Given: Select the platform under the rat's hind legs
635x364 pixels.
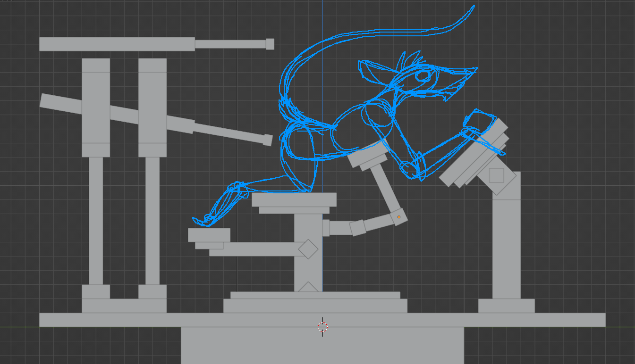Looking at the screenshot, I should 294,199.
